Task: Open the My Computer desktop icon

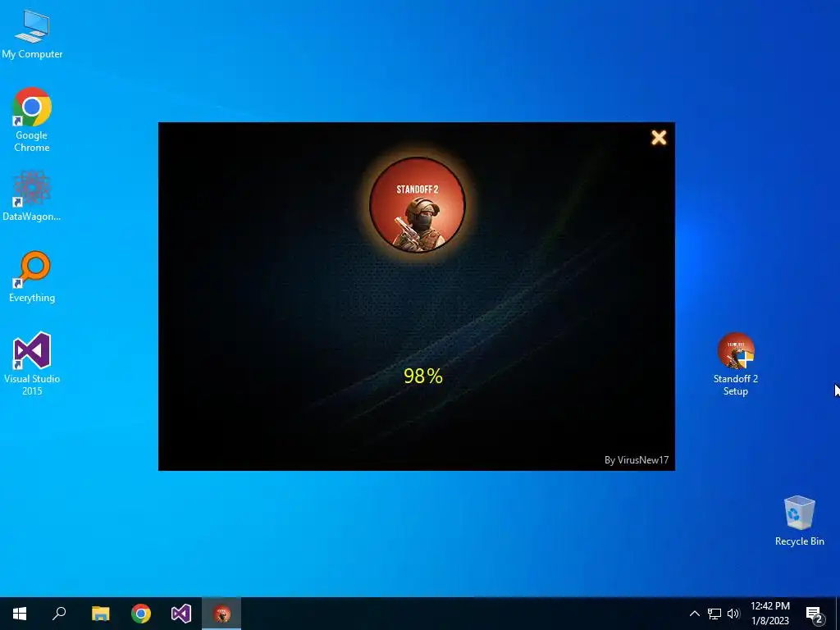Action: tap(32, 34)
